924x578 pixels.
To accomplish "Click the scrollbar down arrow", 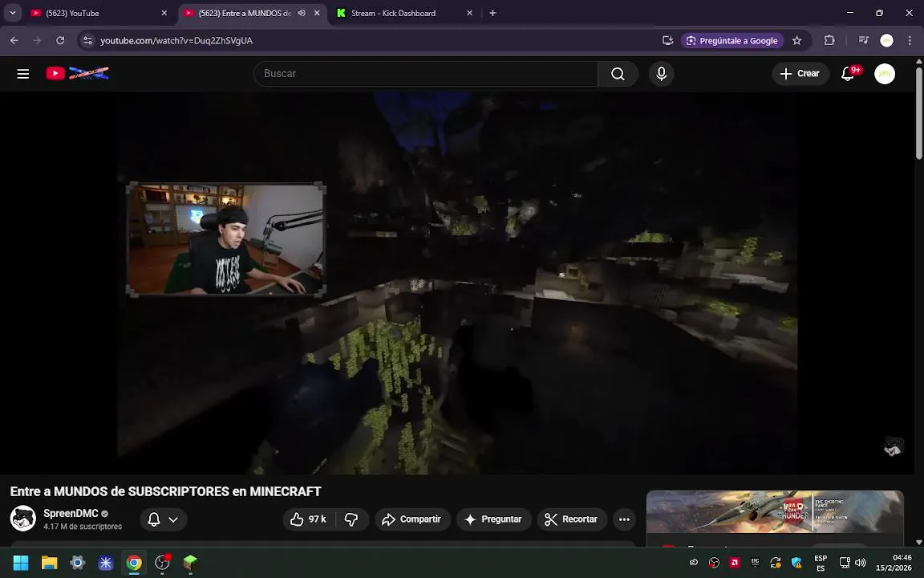I will [918, 542].
